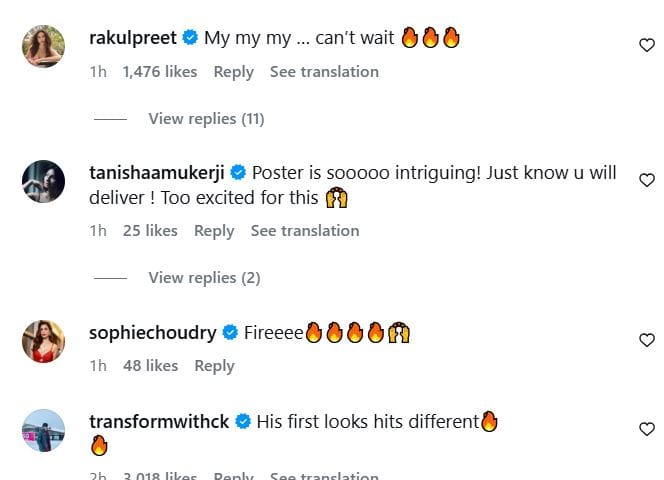See translation of rakulpreet's comment
This screenshot has width=664, height=480.
tap(324, 72)
